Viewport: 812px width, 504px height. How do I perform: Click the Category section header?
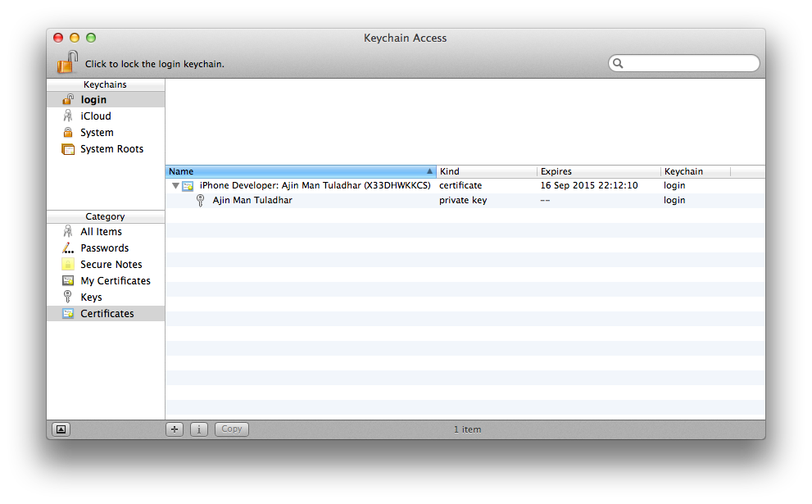pos(106,216)
